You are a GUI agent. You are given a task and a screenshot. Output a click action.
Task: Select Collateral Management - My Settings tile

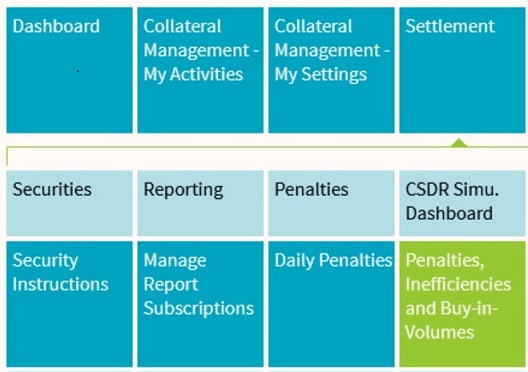(x=331, y=70)
